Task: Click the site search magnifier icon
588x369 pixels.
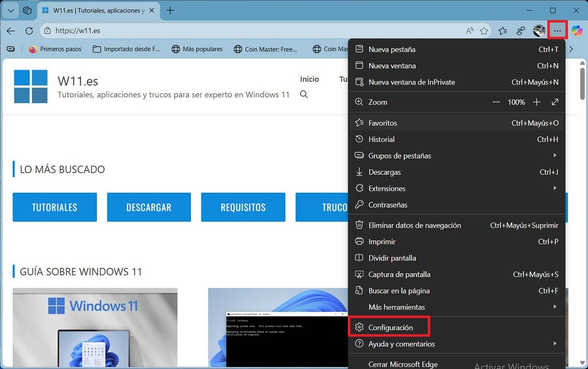Action: (304, 95)
